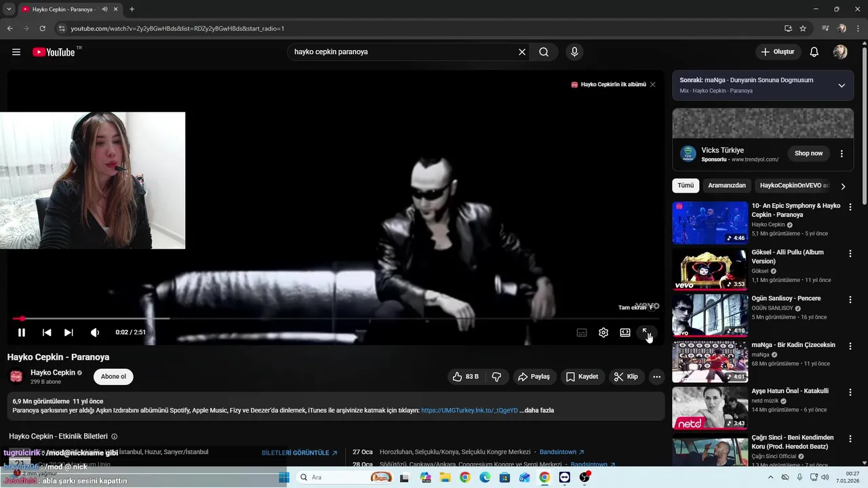This screenshot has width=868, height=488.
Task: Open maNga Bir Kadin Çizeceksin thumbnail
Action: point(709,362)
